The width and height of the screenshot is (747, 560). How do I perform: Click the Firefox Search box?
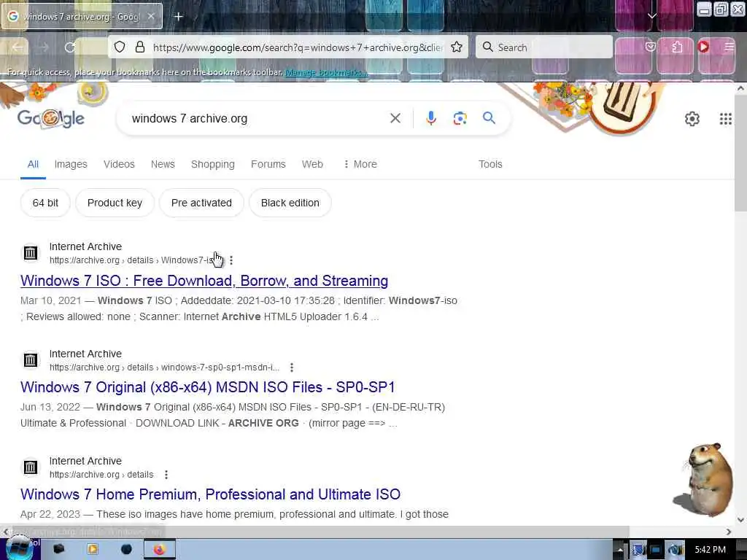544,47
